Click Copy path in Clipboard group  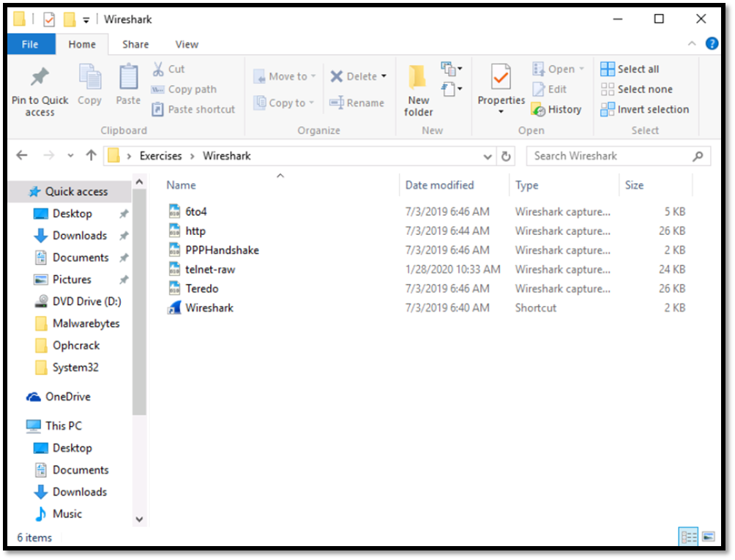[184, 89]
